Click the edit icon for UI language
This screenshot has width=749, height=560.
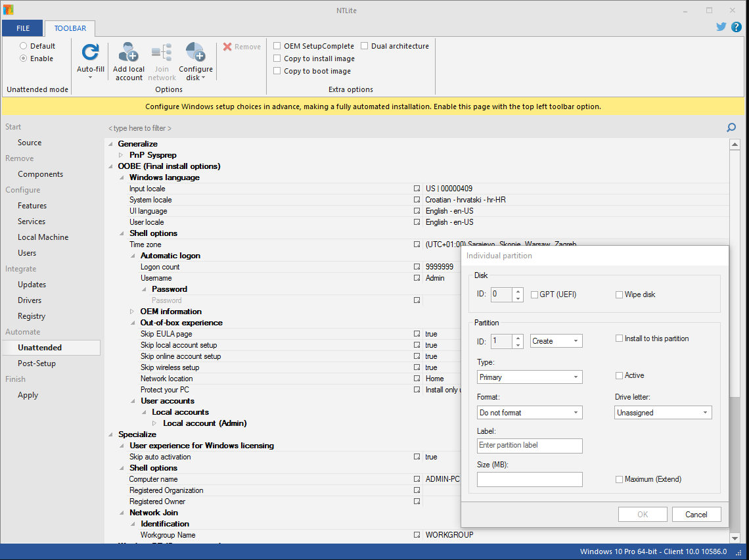(417, 211)
